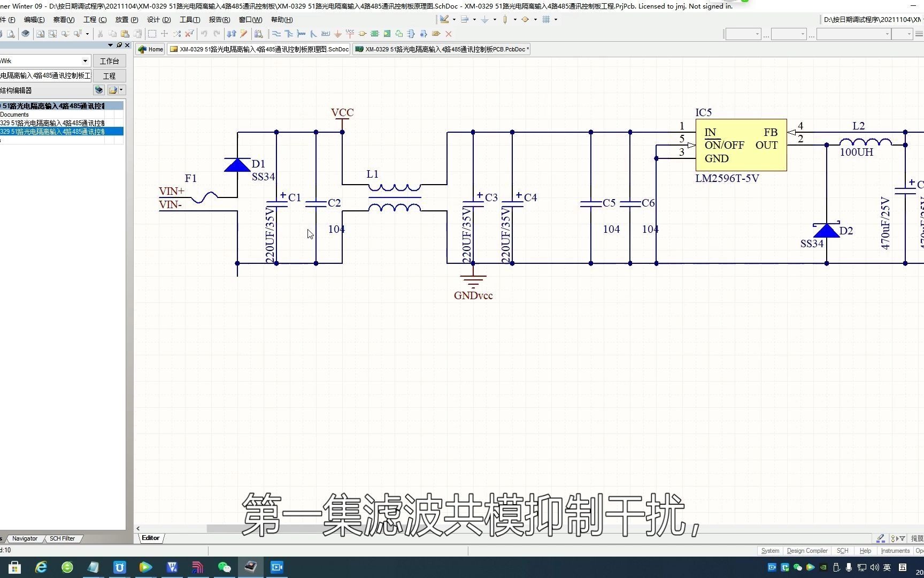Expand the grids dropdown arrow
924x578 pixels.
[x=556, y=19]
